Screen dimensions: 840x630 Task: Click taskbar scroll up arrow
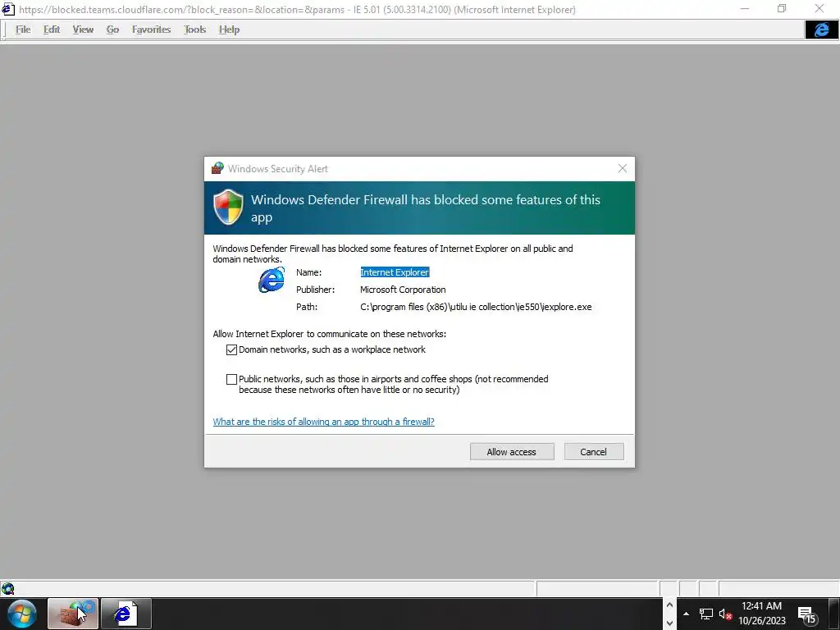[x=669, y=605]
